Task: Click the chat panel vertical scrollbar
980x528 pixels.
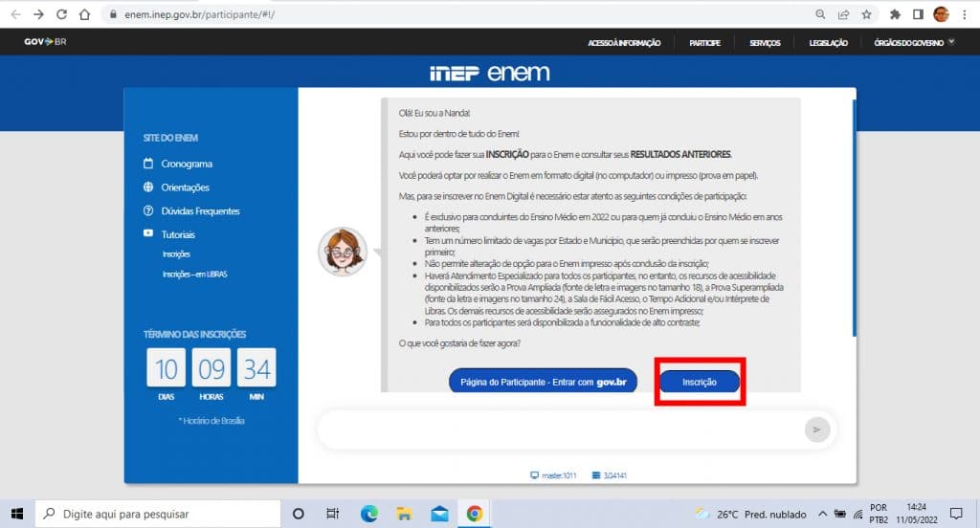Action: point(854,217)
